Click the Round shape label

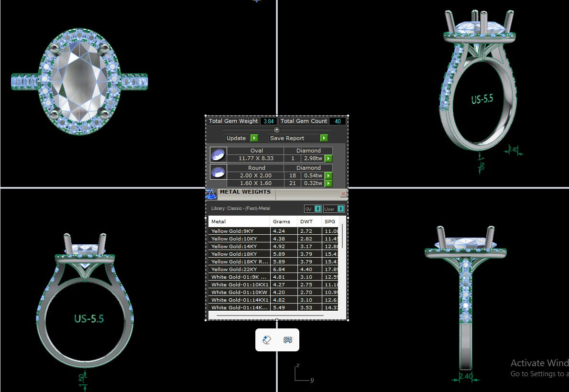tap(256, 168)
